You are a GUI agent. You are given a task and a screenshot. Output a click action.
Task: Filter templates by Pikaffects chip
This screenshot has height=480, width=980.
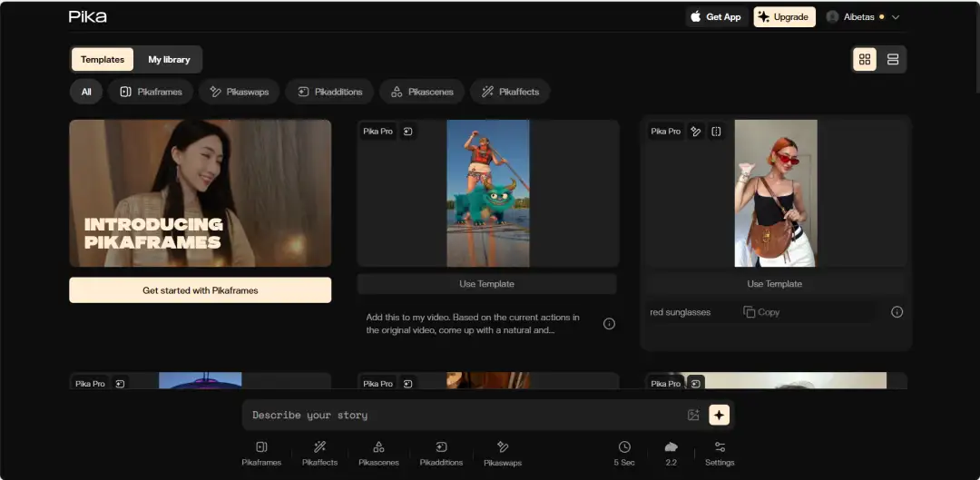[510, 92]
